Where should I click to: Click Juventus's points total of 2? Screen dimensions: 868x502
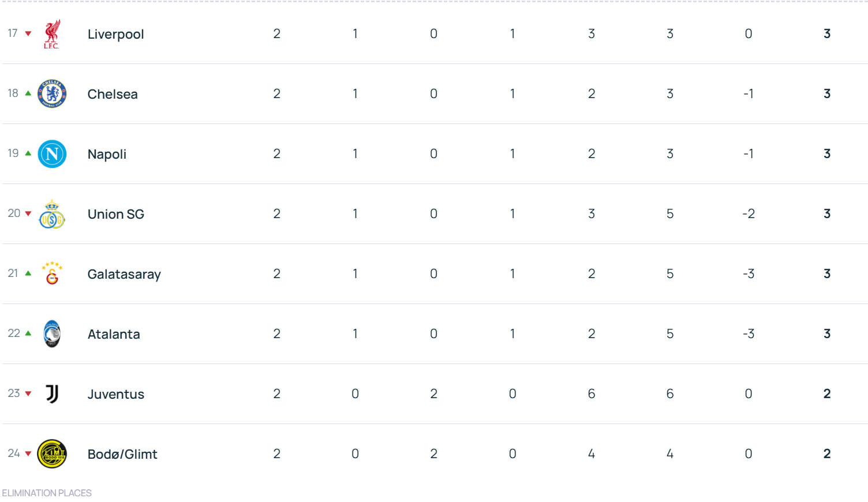pyautogui.click(x=826, y=394)
